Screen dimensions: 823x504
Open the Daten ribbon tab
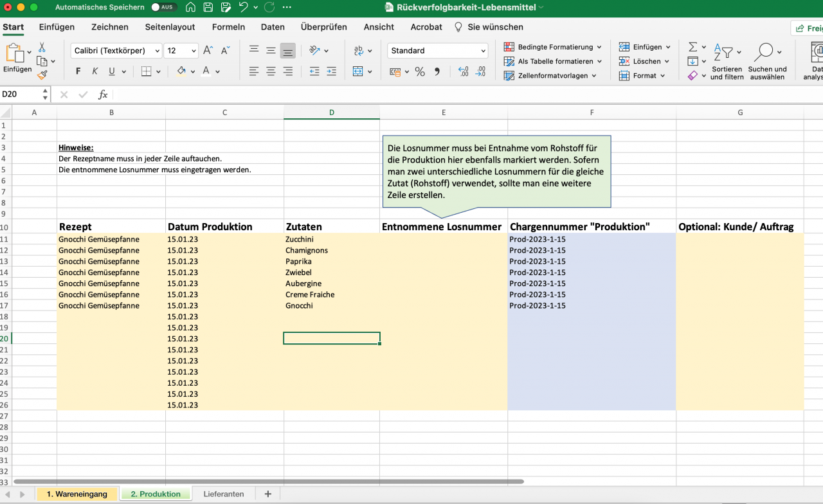click(273, 27)
